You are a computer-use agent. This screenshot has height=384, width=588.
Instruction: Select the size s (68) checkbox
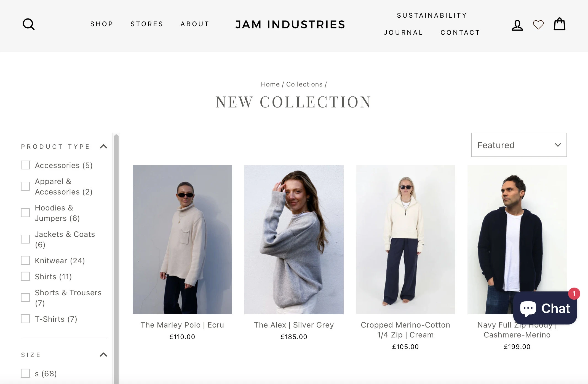25,373
